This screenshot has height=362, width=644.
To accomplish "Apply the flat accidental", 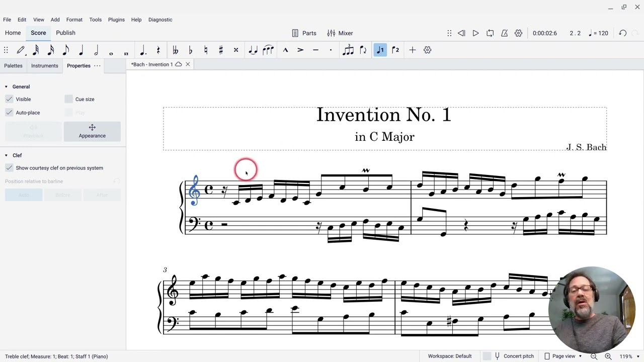I will coord(190,50).
